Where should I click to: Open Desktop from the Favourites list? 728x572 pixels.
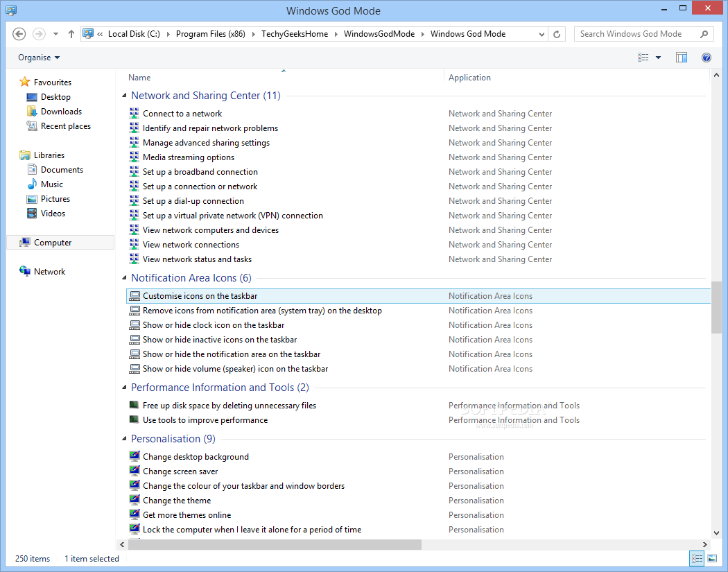tap(49, 97)
